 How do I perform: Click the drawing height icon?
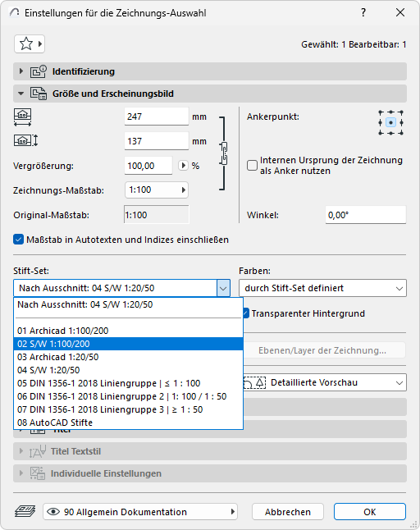click(25, 140)
